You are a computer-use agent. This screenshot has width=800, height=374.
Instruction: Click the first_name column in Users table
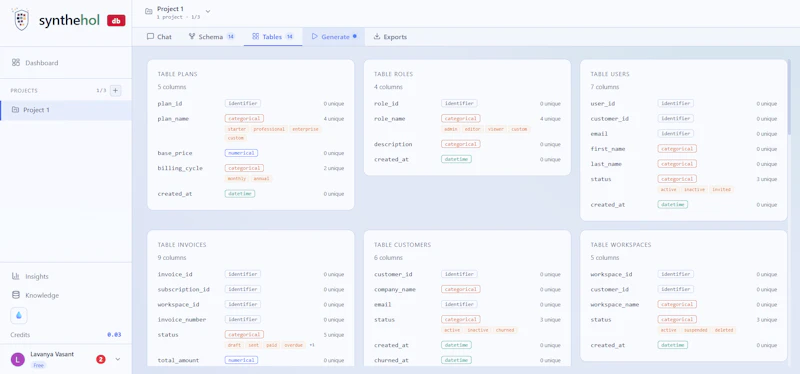[608, 149]
